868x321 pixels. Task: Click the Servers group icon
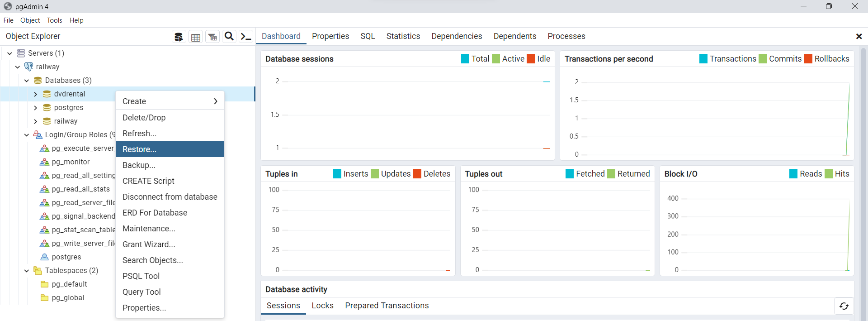[21, 53]
